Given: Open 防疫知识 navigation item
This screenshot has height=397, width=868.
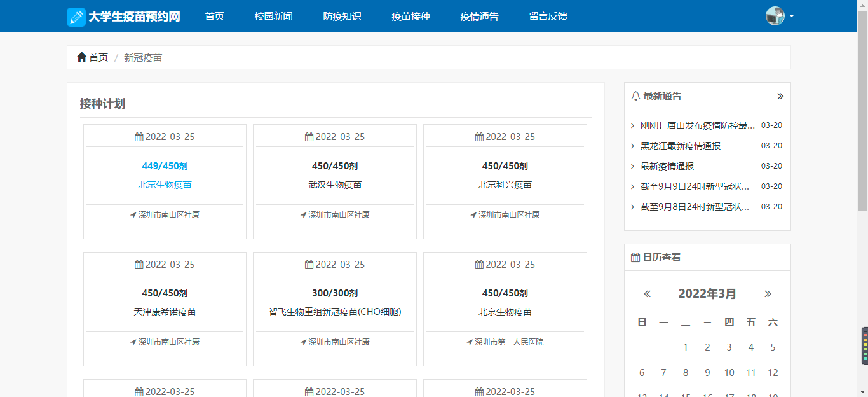Looking at the screenshot, I should pyautogui.click(x=342, y=17).
